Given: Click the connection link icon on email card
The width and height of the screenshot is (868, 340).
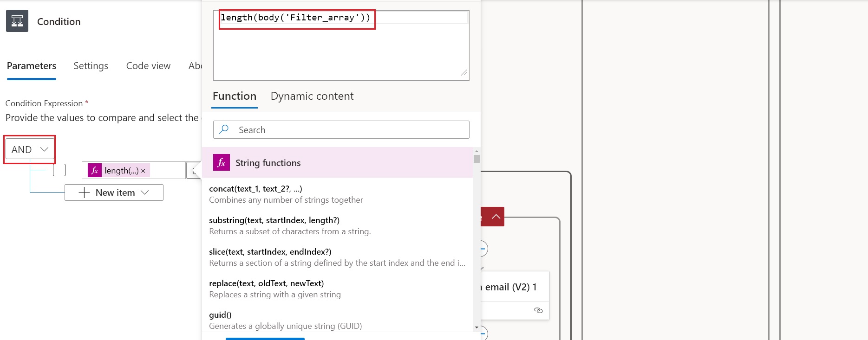Looking at the screenshot, I should click(538, 310).
